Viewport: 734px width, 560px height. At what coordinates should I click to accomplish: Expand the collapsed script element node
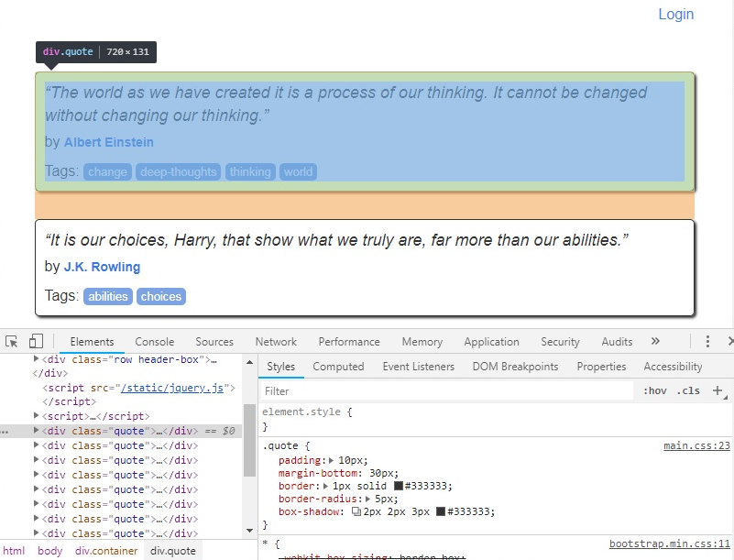pyautogui.click(x=36, y=415)
